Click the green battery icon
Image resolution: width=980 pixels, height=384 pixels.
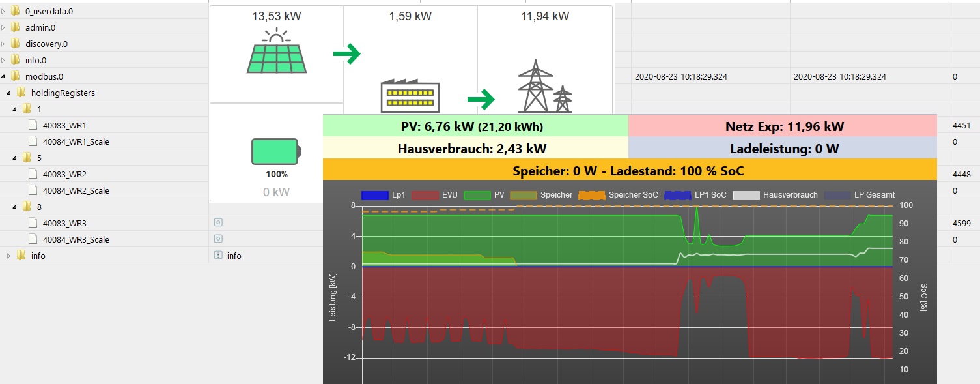click(277, 151)
